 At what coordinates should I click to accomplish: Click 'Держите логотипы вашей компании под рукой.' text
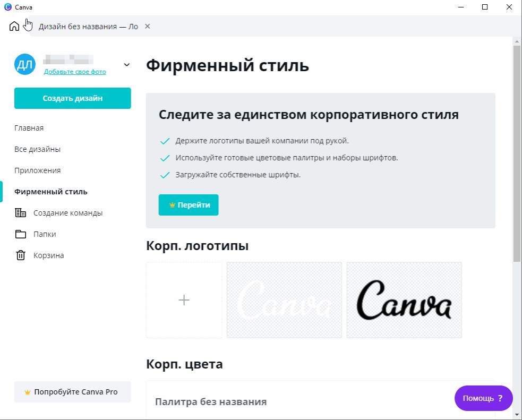tap(262, 141)
